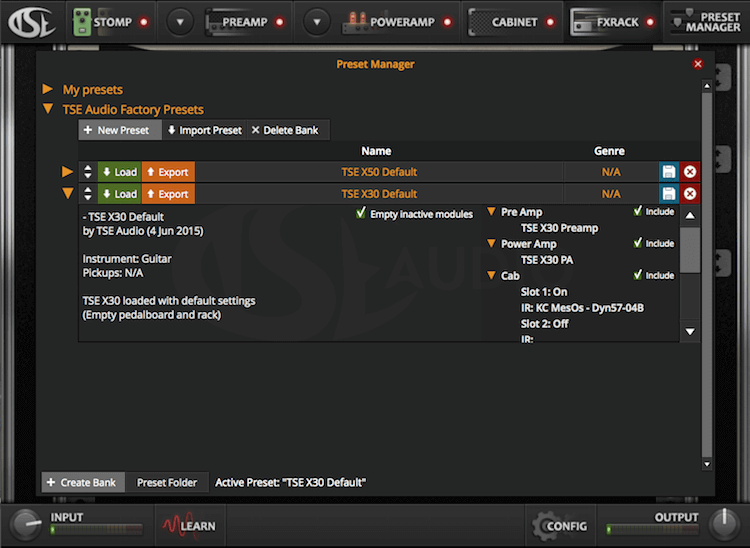
Task: Click the TSE X30 Preamp entry
Action: click(559, 228)
